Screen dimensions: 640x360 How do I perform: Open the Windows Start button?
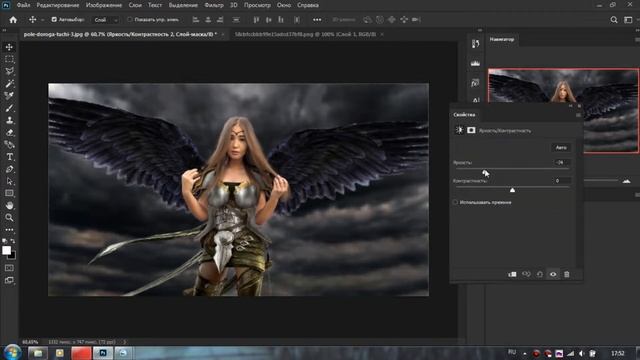pyautogui.click(x=12, y=352)
